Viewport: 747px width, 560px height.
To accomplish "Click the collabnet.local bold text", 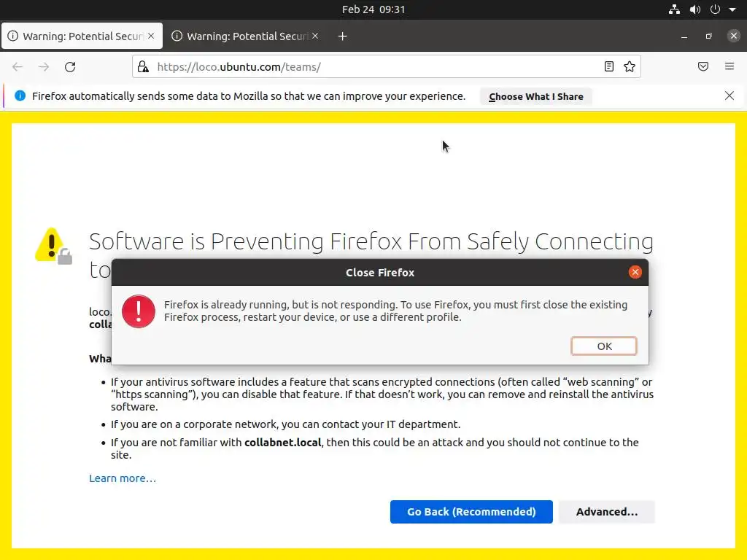I will coord(283,443).
